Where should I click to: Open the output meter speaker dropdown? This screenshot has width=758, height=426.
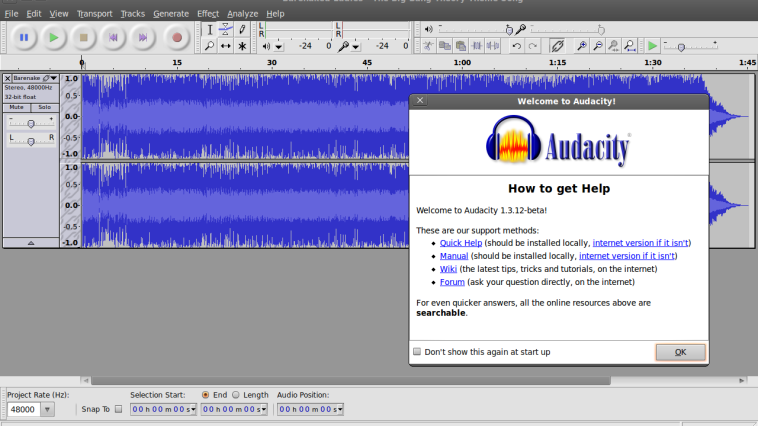[279, 47]
